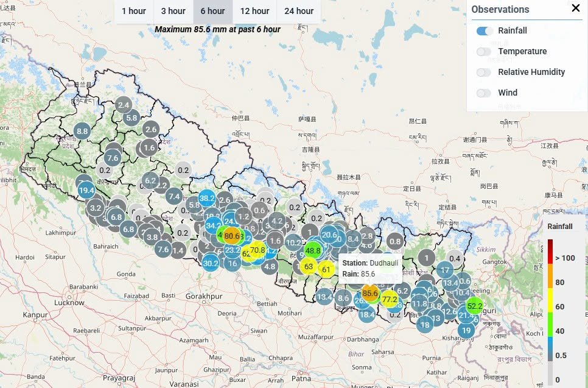The width and height of the screenshot is (588, 388).
Task: Enable the Relative Humidity toggle
Action: (484, 72)
